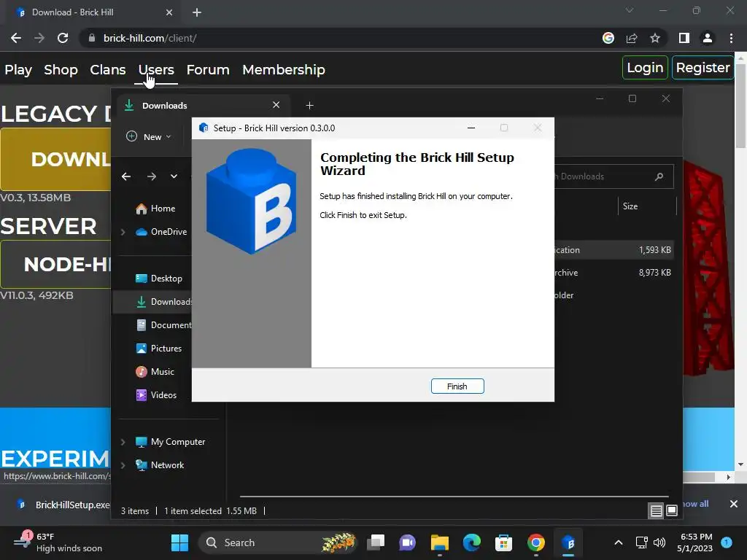The image size is (747, 560).
Task: Open a new Chrome tab
Action: click(x=197, y=12)
